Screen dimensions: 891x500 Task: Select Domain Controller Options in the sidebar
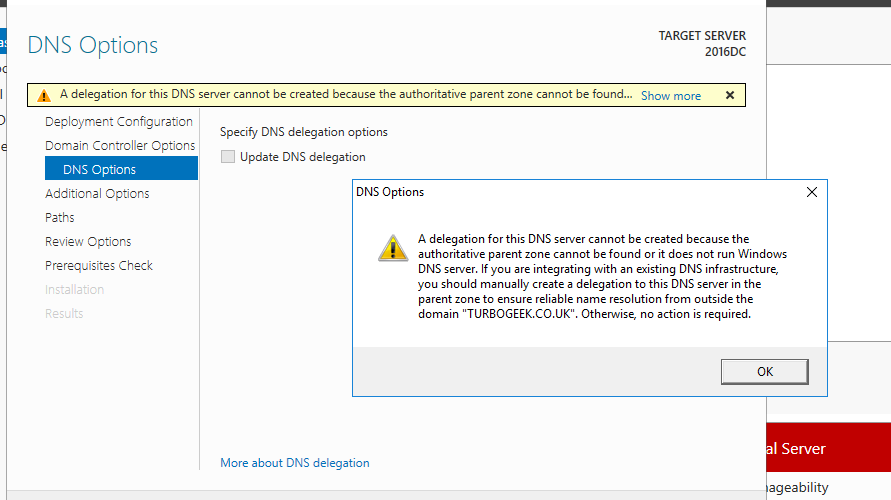pos(120,146)
